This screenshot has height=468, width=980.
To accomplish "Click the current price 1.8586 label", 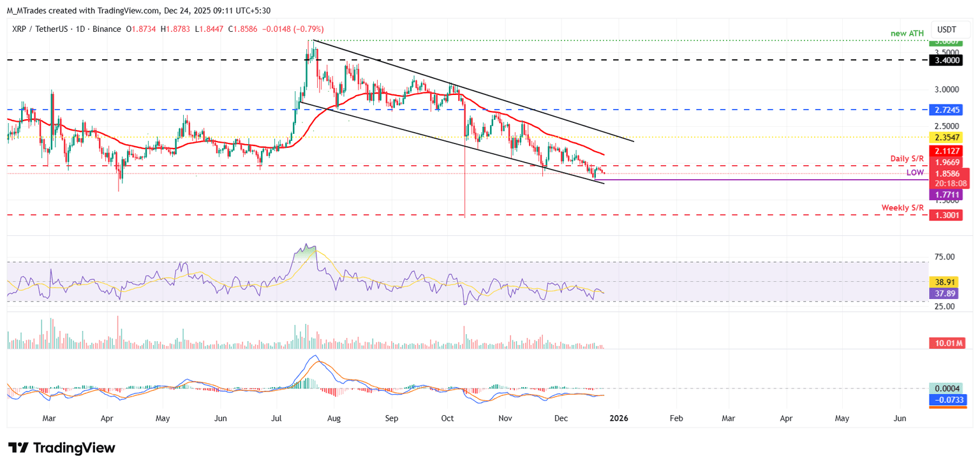I will coord(946,173).
